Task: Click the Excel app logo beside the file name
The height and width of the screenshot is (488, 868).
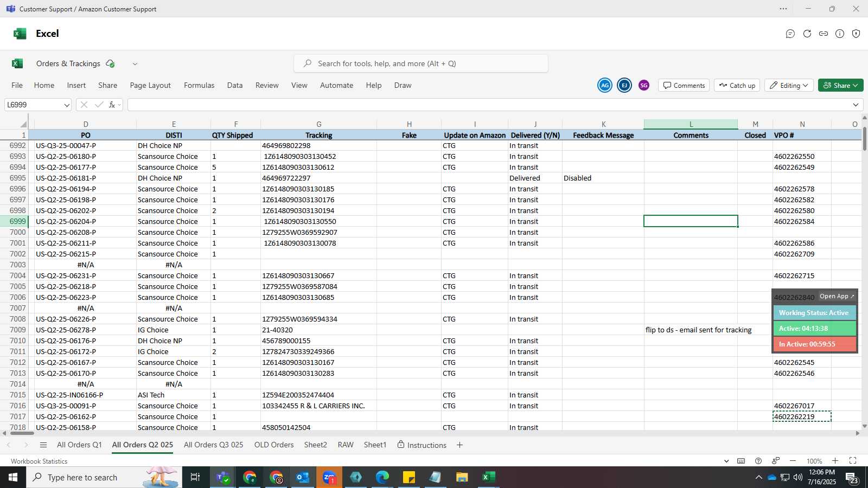Action: pyautogui.click(x=17, y=63)
